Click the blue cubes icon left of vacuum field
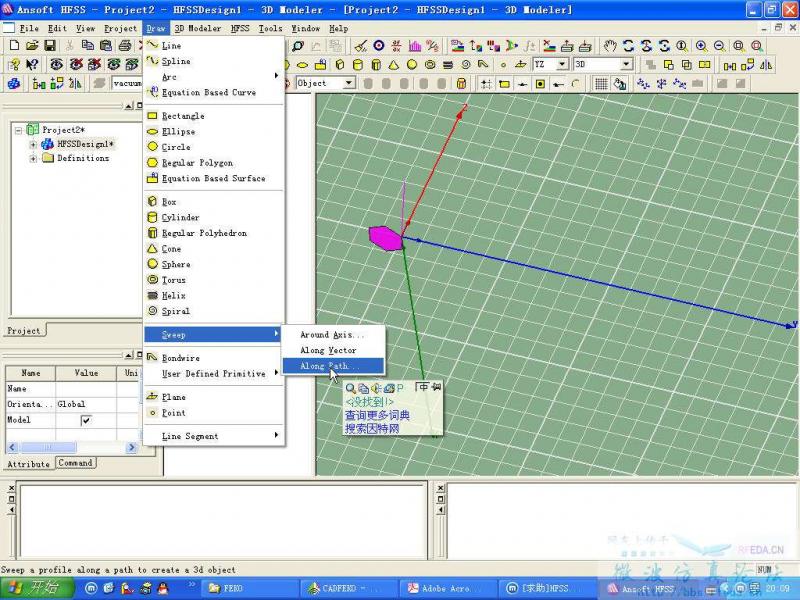Viewport: 800px width, 600px height. point(14,83)
